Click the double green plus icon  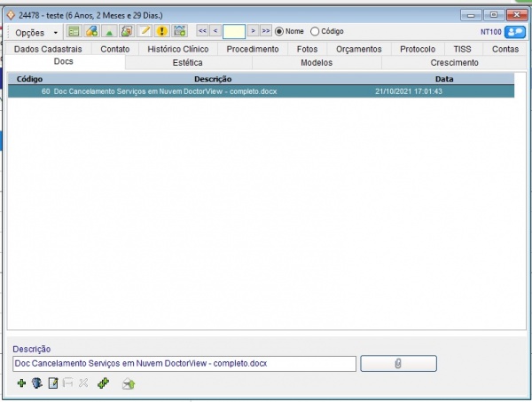103,383
